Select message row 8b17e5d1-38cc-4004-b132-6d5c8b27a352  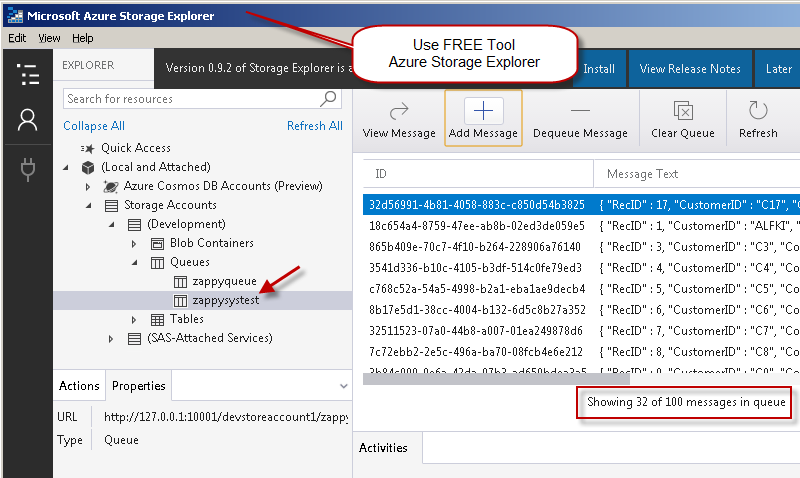click(x=582, y=310)
